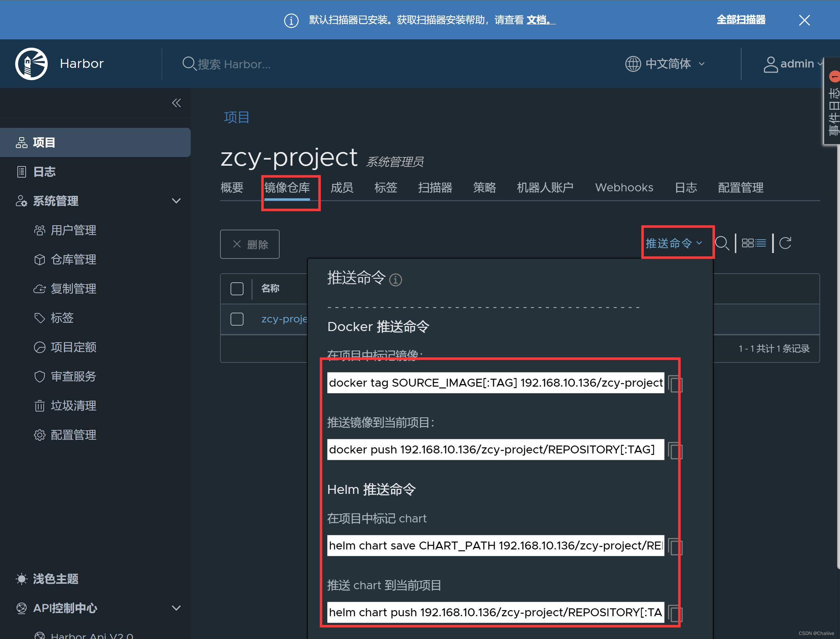Click the 搜索 Harbor search field
The width and height of the screenshot is (840, 639).
click(234, 64)
